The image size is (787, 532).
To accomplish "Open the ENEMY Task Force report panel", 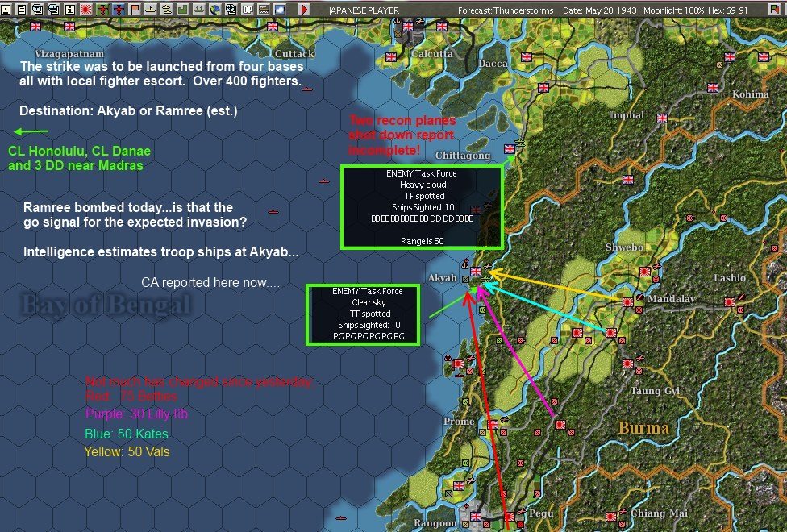I will 423,206.
